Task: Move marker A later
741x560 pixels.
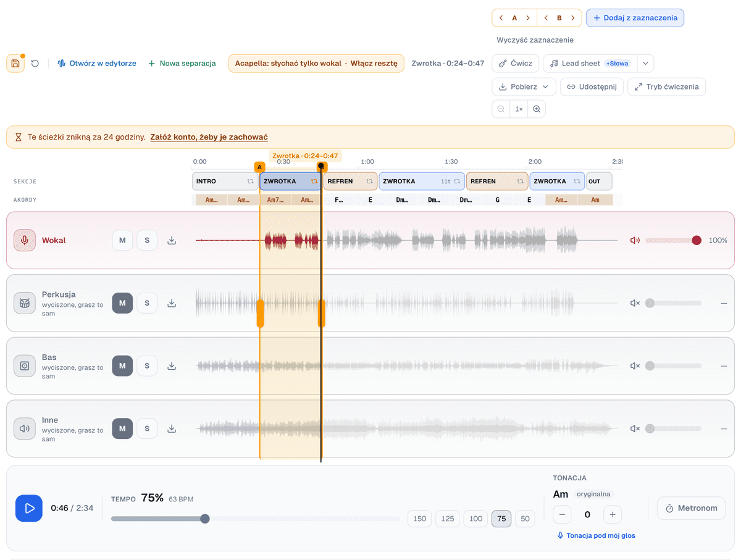Action: tap(528, 18)
